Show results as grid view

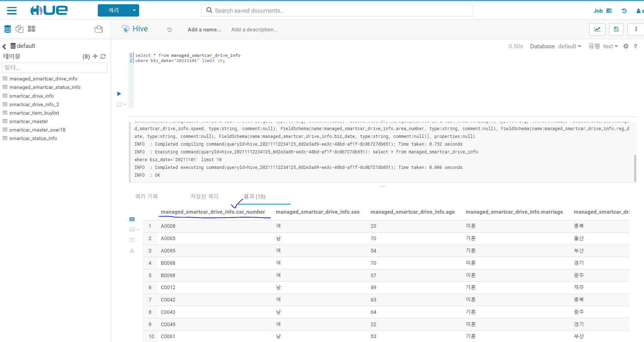132,219
